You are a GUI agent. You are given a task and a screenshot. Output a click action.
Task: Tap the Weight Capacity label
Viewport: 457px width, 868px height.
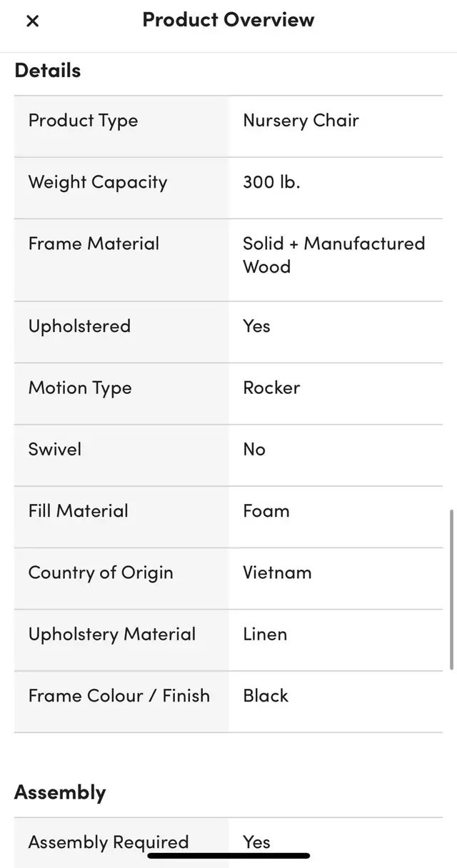(x=98, y=182)
